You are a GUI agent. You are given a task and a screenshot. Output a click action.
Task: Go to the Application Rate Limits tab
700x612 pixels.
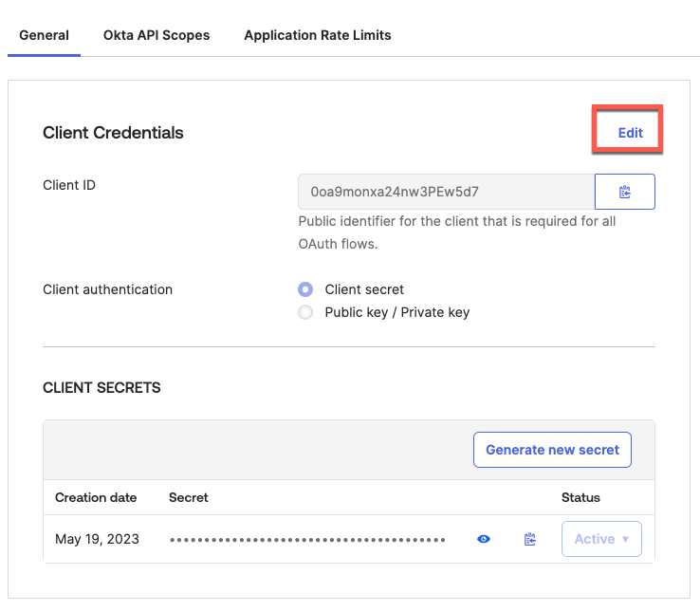point(318,35)
